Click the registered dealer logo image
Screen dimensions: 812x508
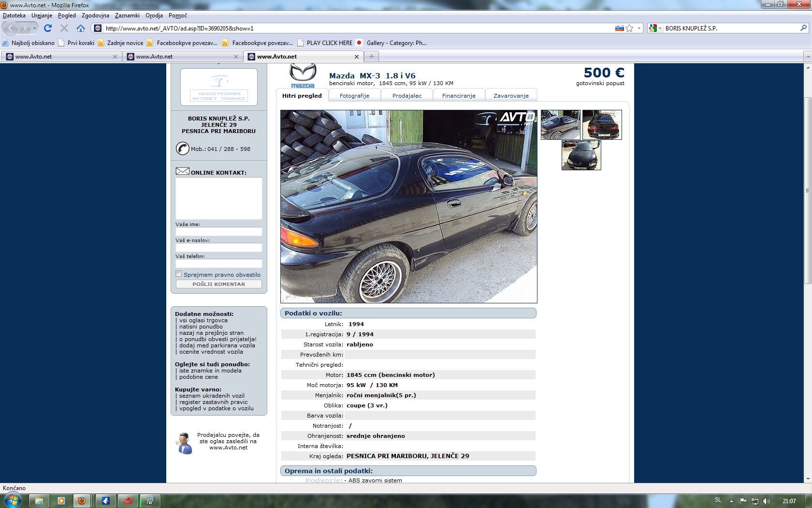tap(219, 87)
